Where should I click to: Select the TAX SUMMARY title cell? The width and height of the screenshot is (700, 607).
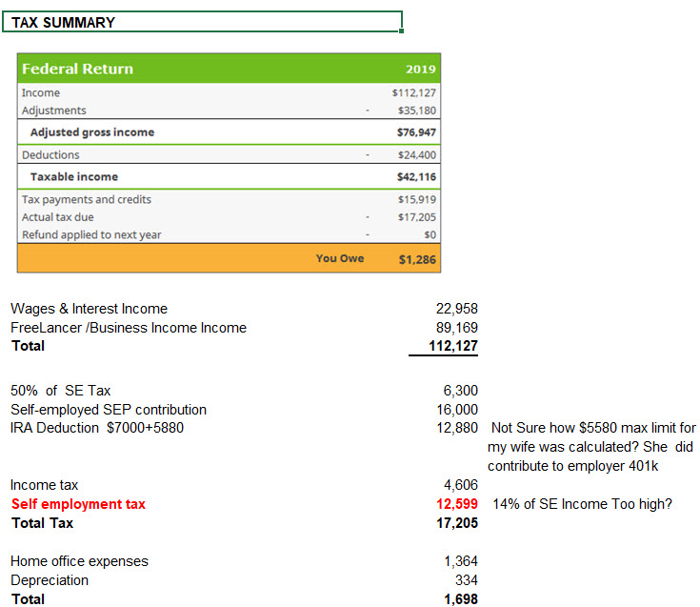pos(202,22)
